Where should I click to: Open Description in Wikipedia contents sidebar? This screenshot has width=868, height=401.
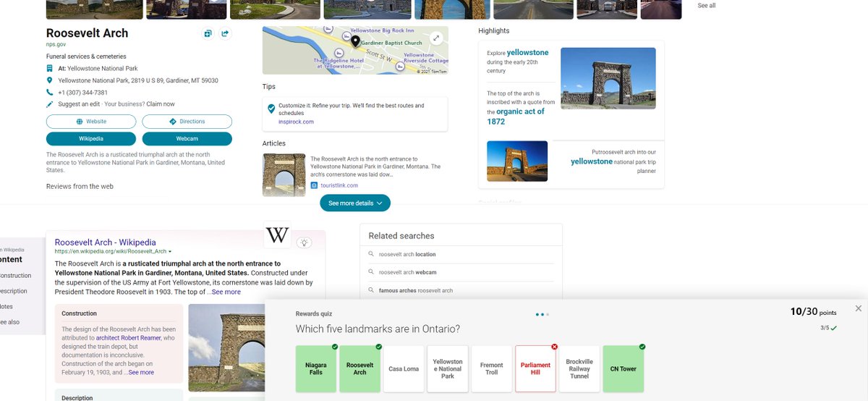pyautogui.click(x=14, y=291)
